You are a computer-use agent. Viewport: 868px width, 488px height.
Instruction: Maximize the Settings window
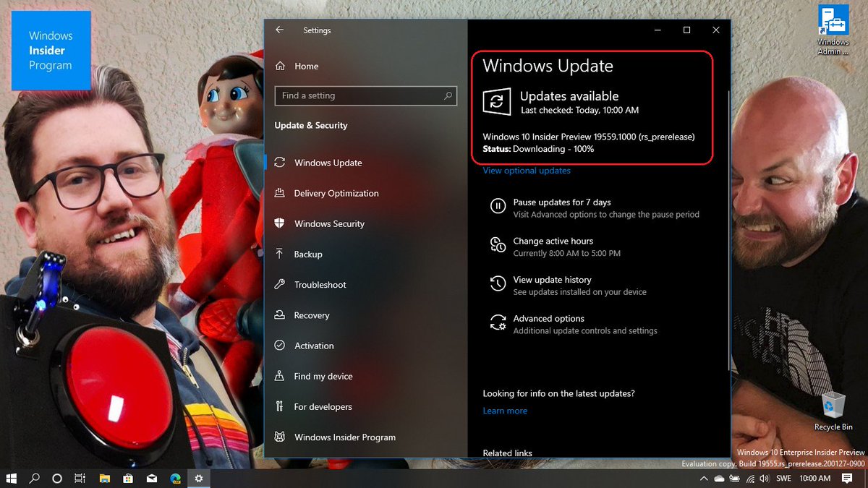point(686,30)
